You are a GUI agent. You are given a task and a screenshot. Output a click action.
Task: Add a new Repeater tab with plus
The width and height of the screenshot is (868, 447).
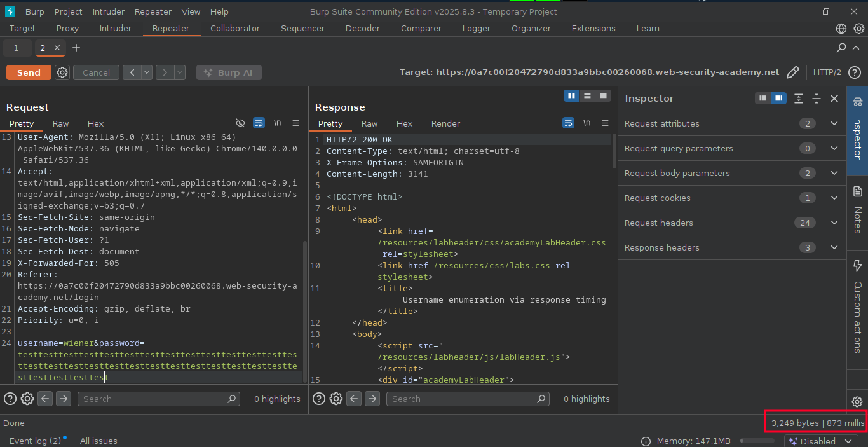(76, 48)
